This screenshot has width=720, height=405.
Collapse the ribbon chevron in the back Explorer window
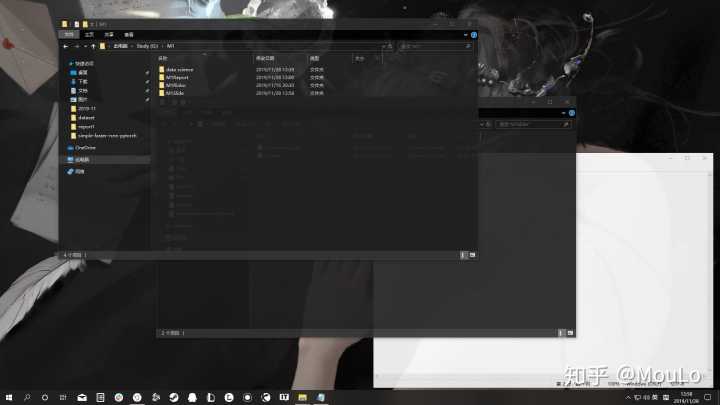[x=563, y=113]
